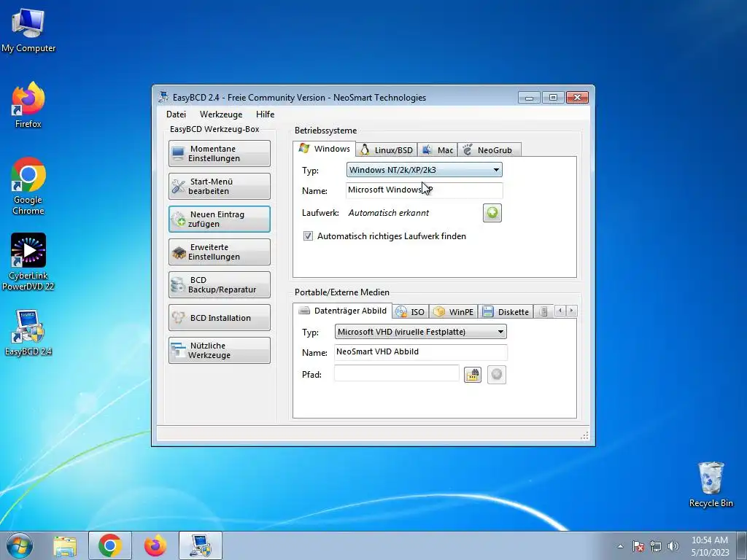The width and height of the screenshot is (747, 560).
Task: Click the greyed-out add media entry icon
Action: 496,375
